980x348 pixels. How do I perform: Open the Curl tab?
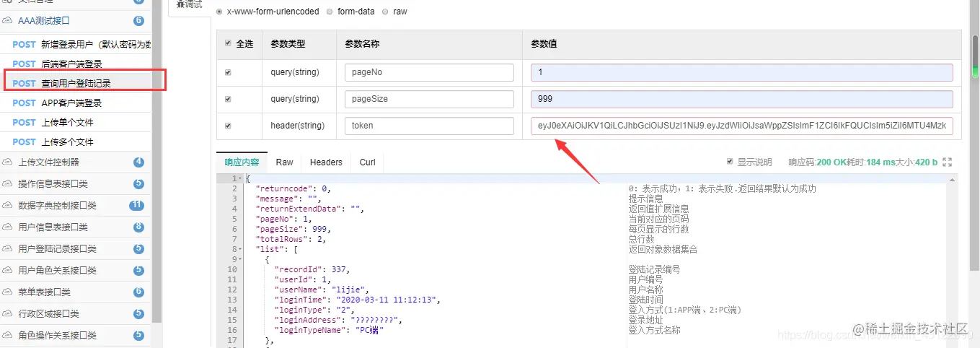[x=368, y=162]
